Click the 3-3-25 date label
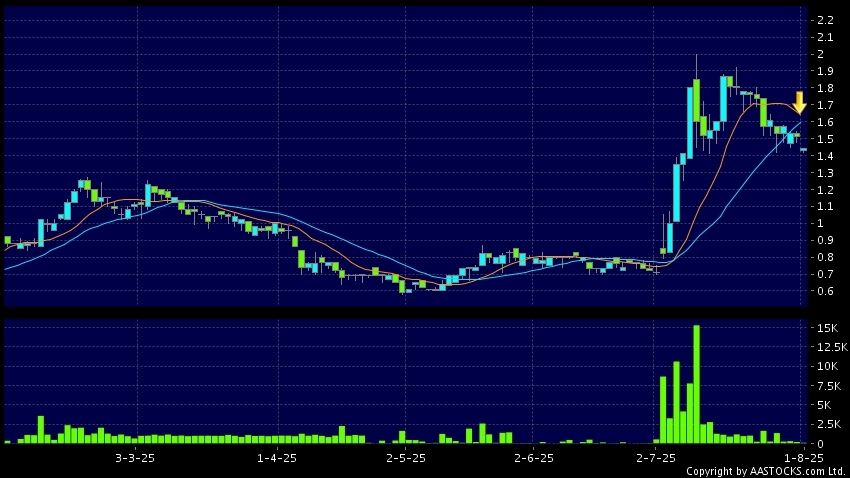The image size is (850, 478). [135, 458]
